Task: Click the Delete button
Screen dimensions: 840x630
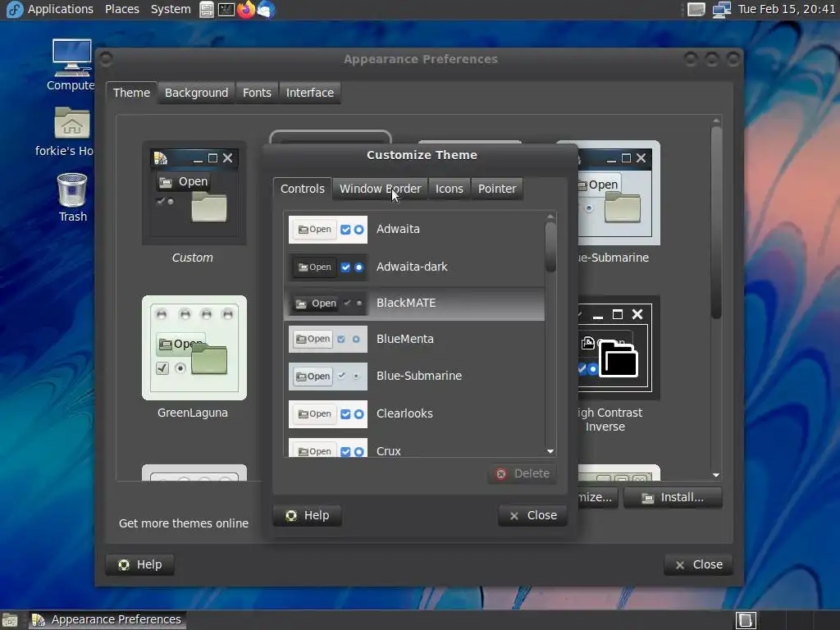Action: pos(523,473)
